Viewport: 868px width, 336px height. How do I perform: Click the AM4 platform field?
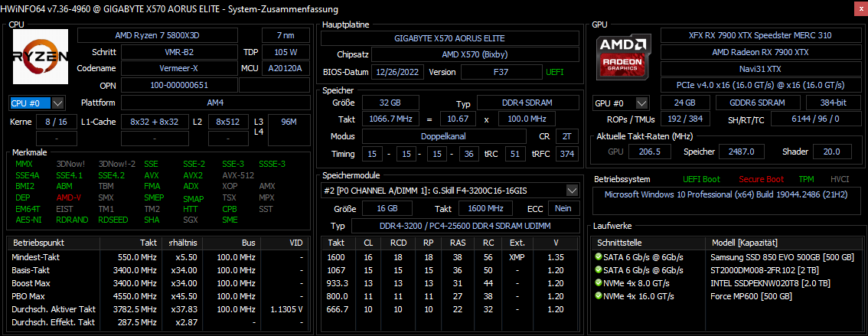[215, 103]
